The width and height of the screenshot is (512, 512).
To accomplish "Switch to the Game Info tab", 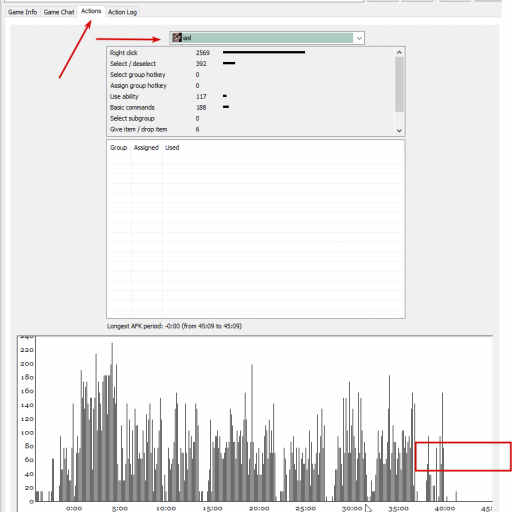I will 22,12.
